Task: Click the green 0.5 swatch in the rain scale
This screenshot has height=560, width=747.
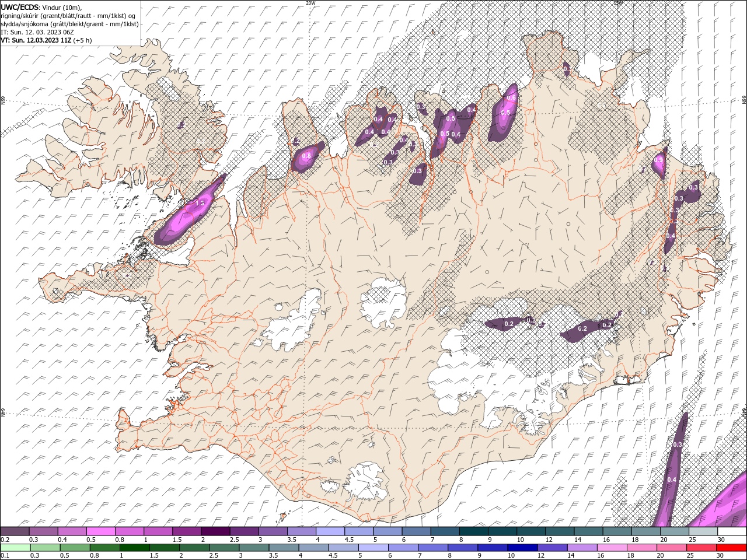Action: pyautogui.click(x=75, y=548)
